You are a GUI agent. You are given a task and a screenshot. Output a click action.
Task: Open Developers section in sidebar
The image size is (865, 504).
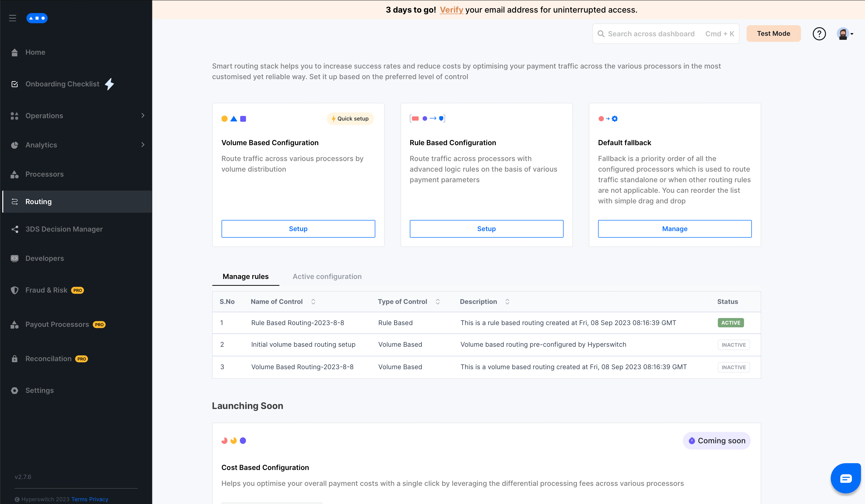click(45, 258)
